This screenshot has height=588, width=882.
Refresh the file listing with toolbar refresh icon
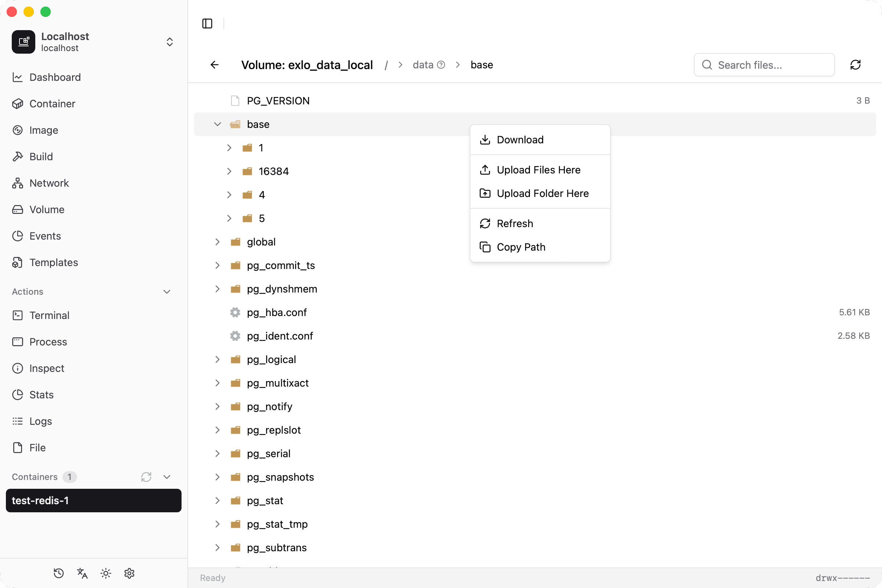856,65
